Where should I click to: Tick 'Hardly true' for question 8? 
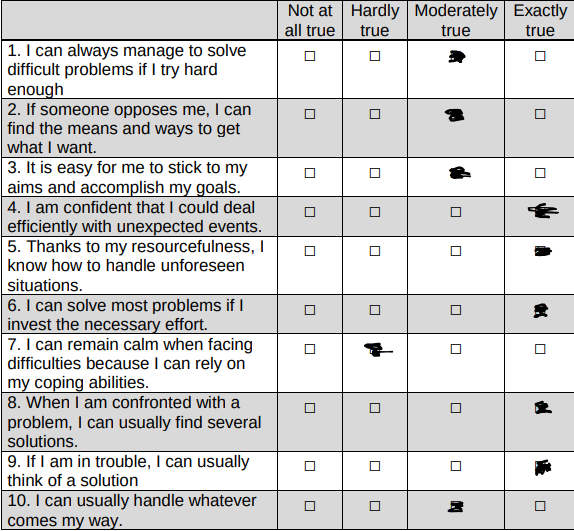coord(375,408)
